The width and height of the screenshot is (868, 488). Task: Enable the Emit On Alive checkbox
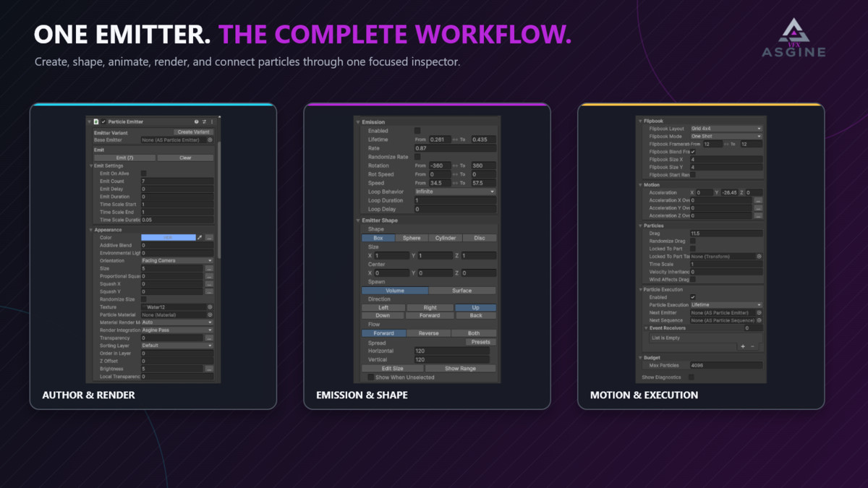[143, 174]
